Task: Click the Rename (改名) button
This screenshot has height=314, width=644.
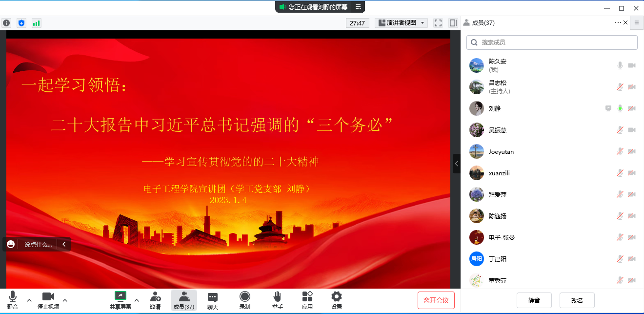Action: click(x=577, y=300)
